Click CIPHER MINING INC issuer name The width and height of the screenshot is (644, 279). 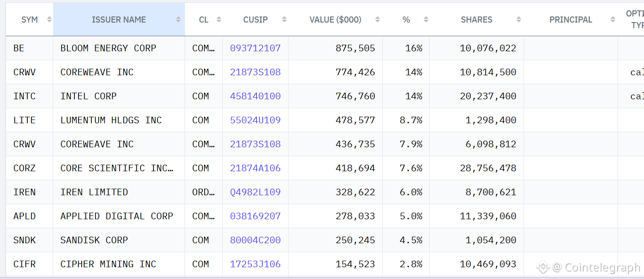(108, 264)
